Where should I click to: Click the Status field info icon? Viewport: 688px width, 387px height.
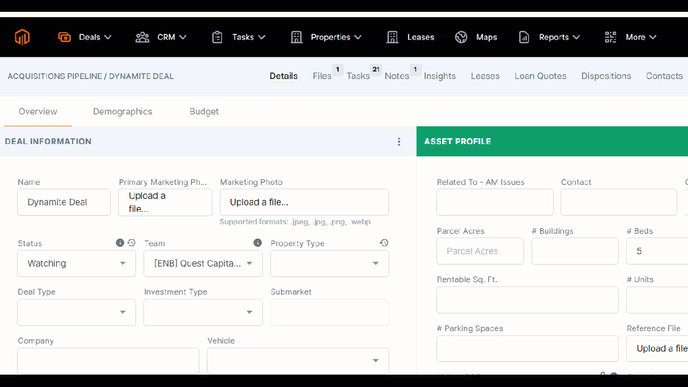pos(120,243)
